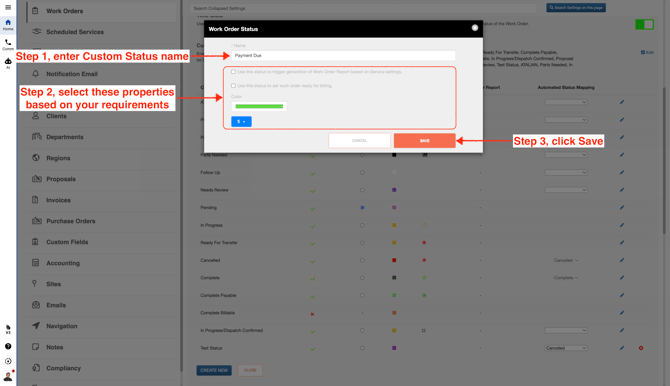The height and width of the screenshot is (386, 670).
Task: Select In Progress default radio button
Action: point(362,225)
